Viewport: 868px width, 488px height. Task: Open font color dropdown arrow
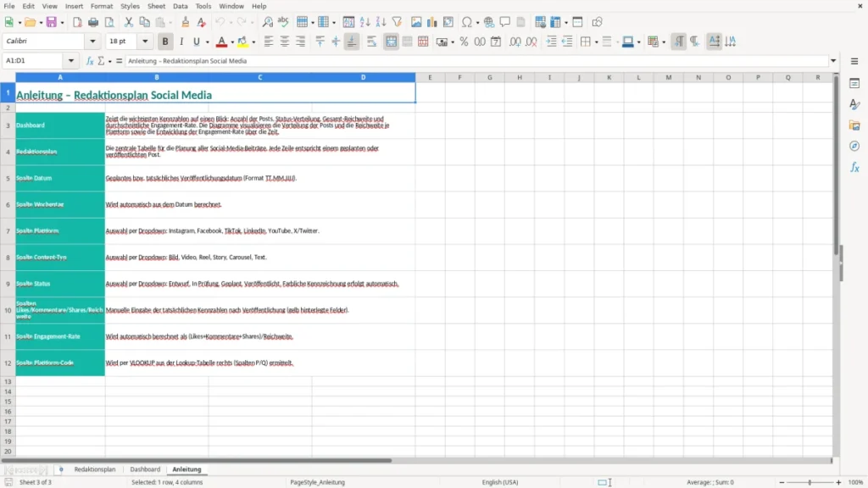pyautogui.click(x=232, y=42)
